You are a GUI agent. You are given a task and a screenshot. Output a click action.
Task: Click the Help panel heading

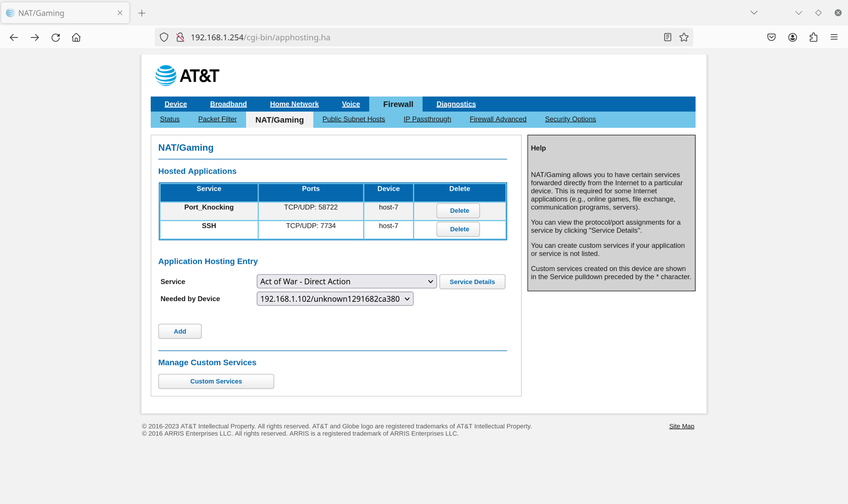pos(538,148)
